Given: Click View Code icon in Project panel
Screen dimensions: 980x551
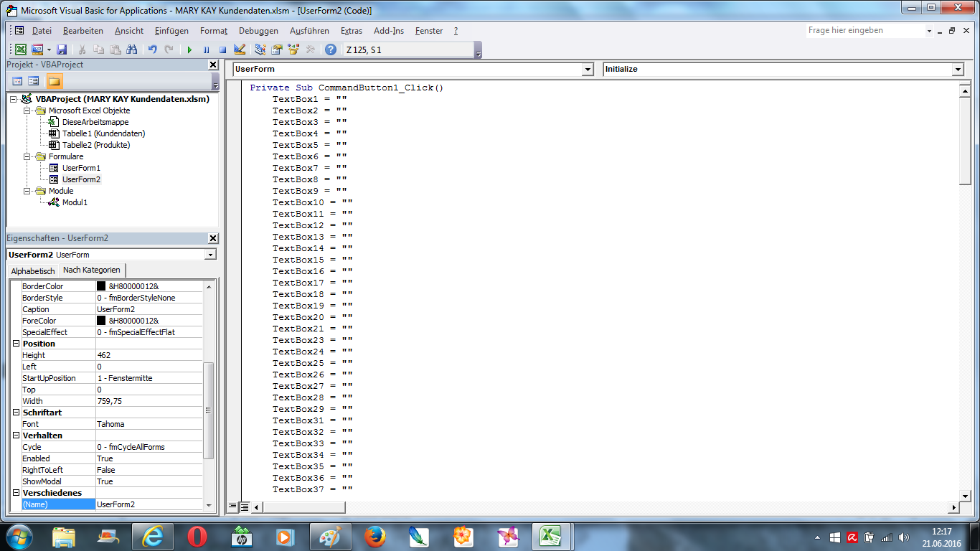Looking at the screenshot, I should [18, 81].
